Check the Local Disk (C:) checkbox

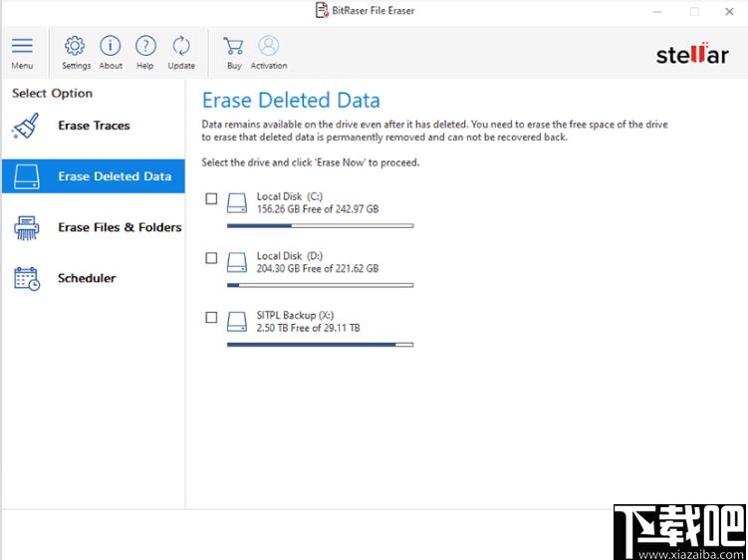coord(211,198)
